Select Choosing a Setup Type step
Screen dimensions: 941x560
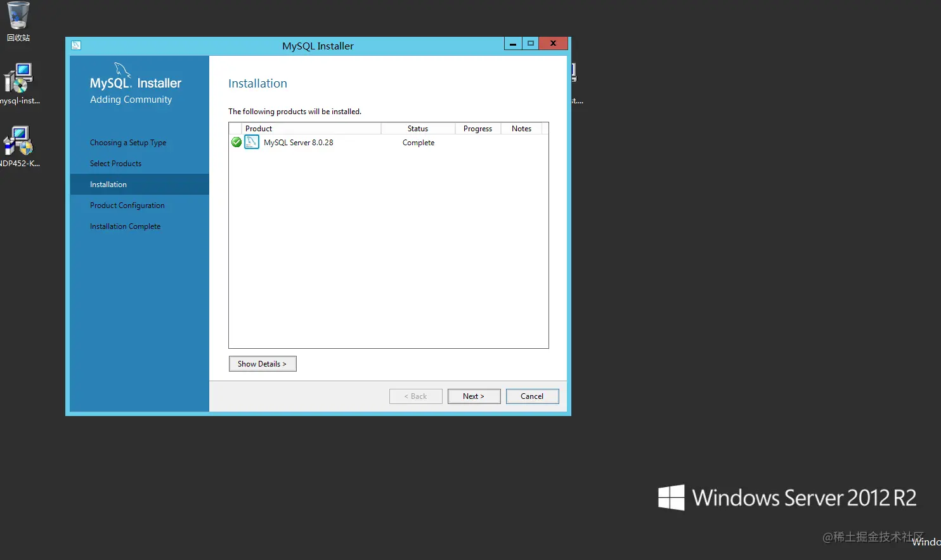pos(128,143)
